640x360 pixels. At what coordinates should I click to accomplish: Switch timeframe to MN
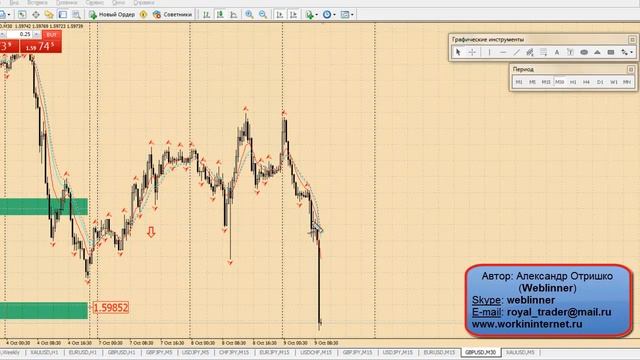click(x=627, y=82)
